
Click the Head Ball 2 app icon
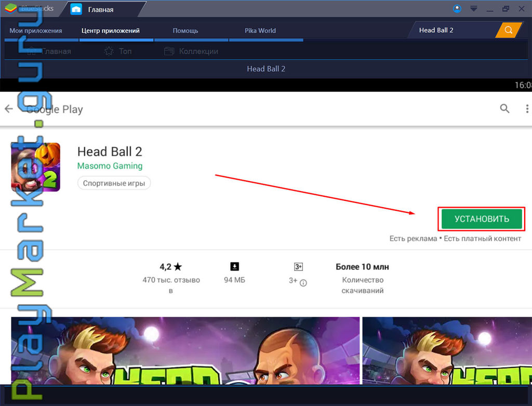pos(36,167)
